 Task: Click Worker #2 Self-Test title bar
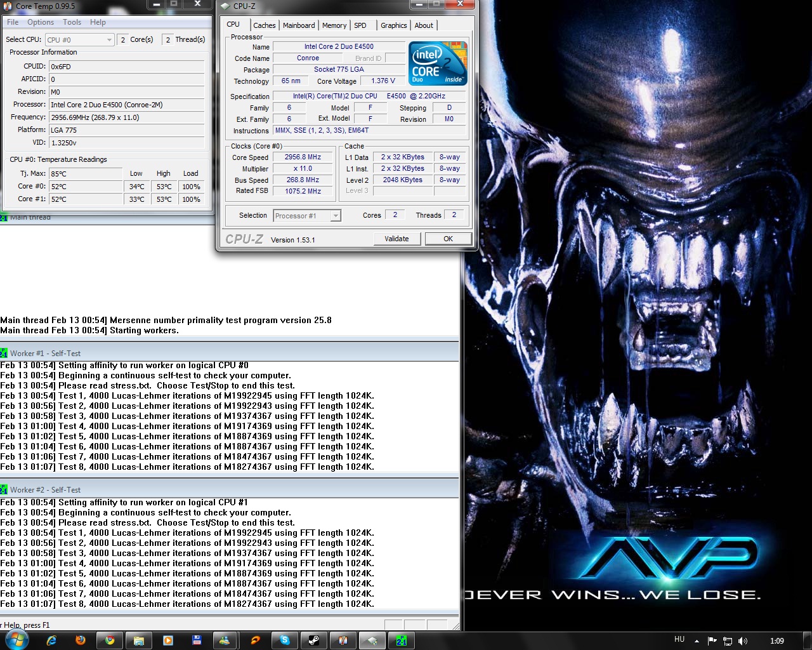pos(229,489)
